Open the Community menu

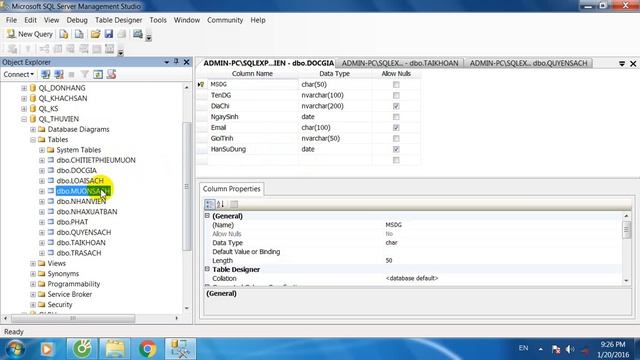225,20
